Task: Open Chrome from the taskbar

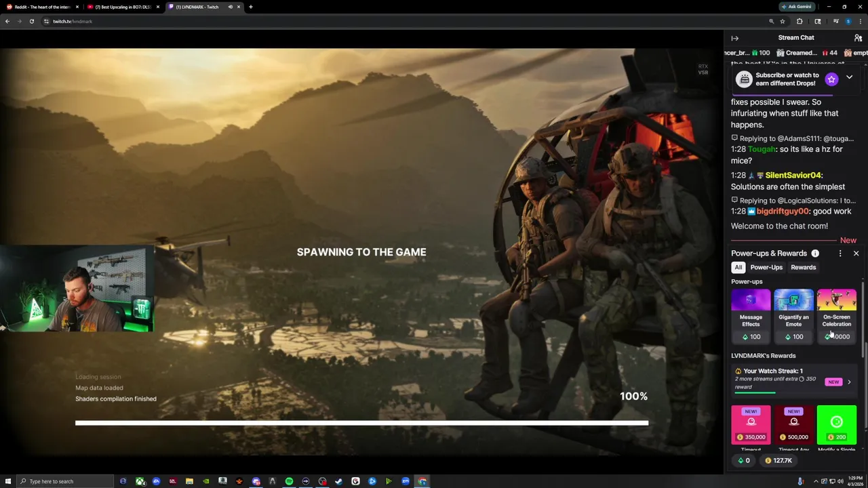Action: (422, 481)
